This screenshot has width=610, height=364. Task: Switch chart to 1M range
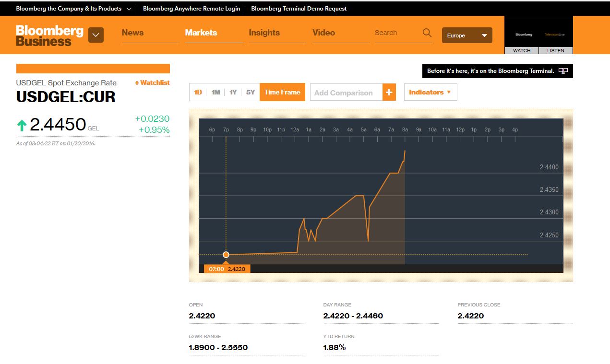pyautogui.click(x=215, y=92)
